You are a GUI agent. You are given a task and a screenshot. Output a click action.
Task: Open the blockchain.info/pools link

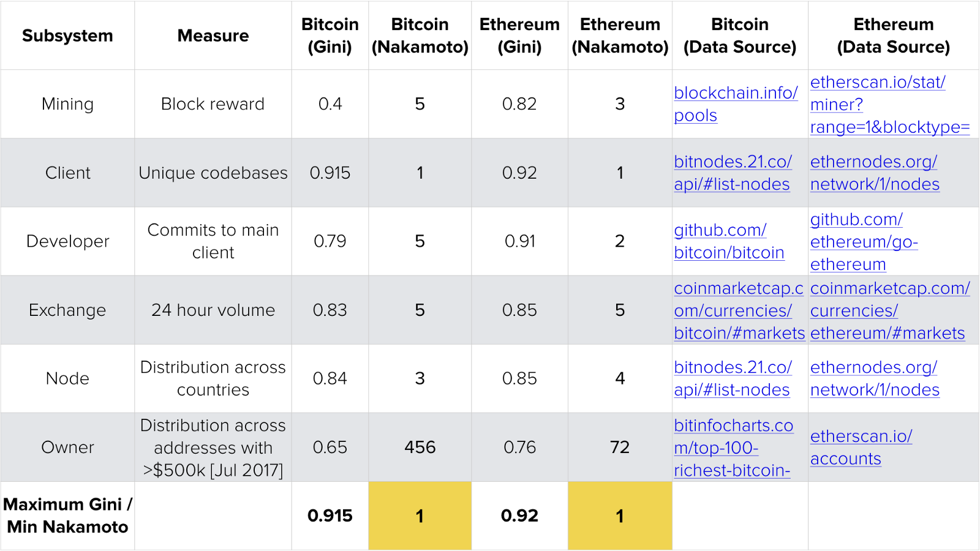click(x=735, y=93)
